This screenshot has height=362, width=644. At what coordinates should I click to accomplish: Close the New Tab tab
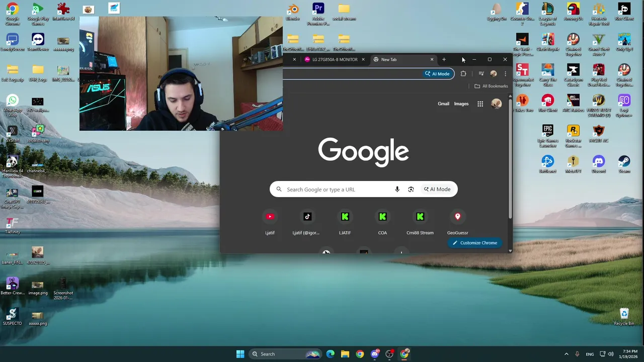tap(432, 59)
